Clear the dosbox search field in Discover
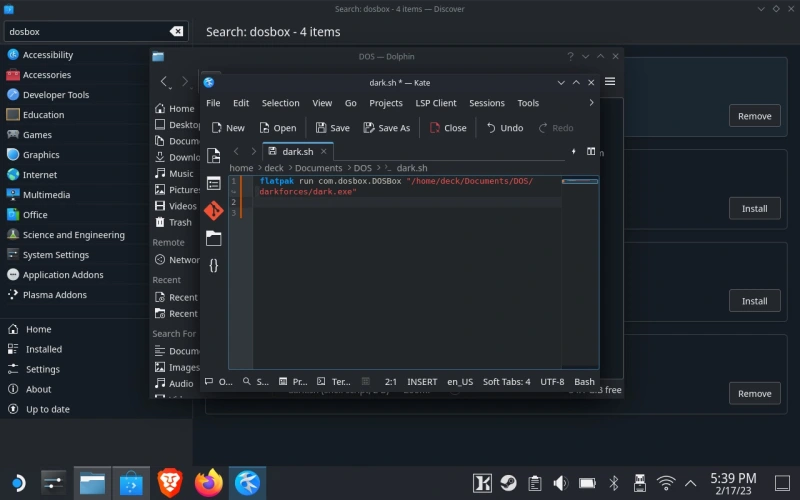The height and width of the screenshot is (500, 800). coord(177,31)
